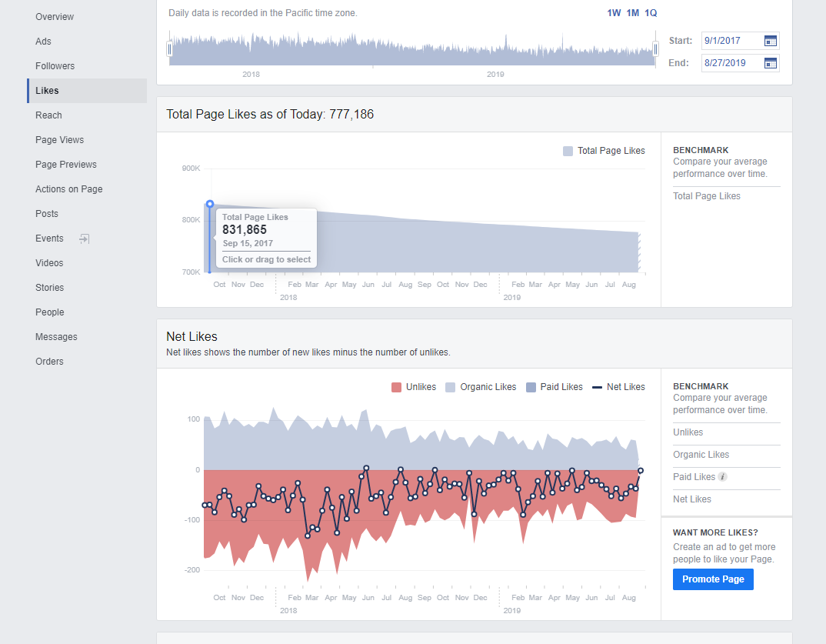Select the 1W time range
826x644 pixels.
coord(614,13)
